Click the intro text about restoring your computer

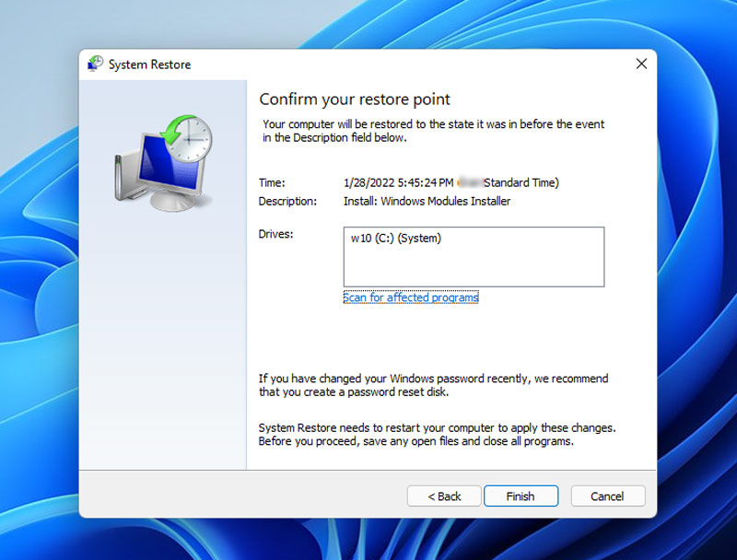(433, 131)
